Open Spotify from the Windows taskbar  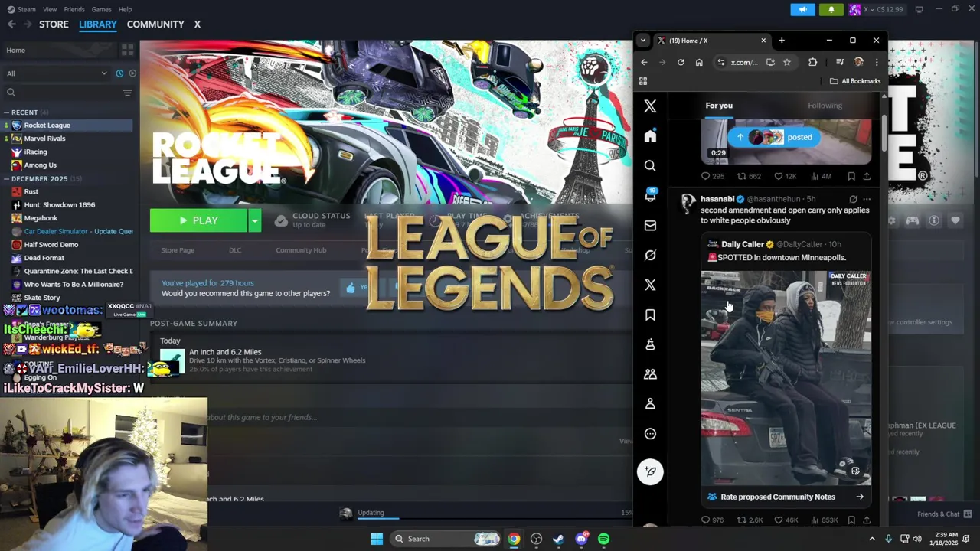(603, 539)
